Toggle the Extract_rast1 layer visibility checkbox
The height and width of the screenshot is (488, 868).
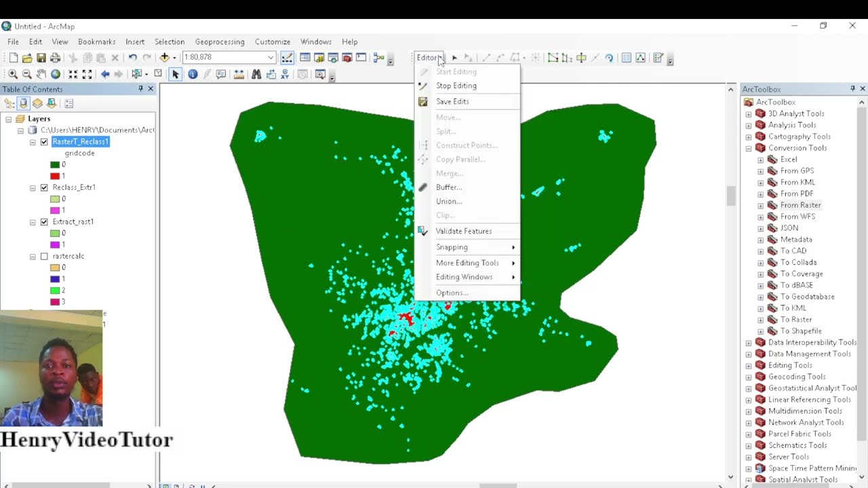coord(44,222)
